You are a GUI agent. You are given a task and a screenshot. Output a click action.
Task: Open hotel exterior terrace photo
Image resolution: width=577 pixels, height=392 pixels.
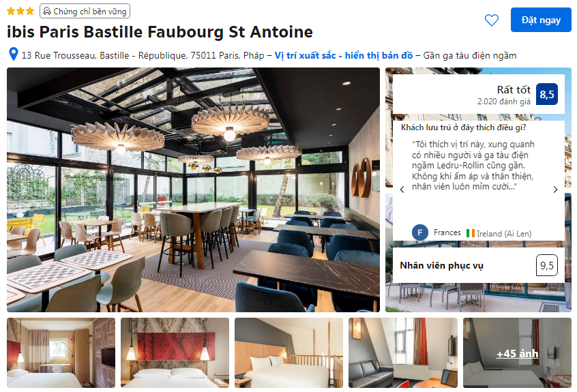pos(478,298)
